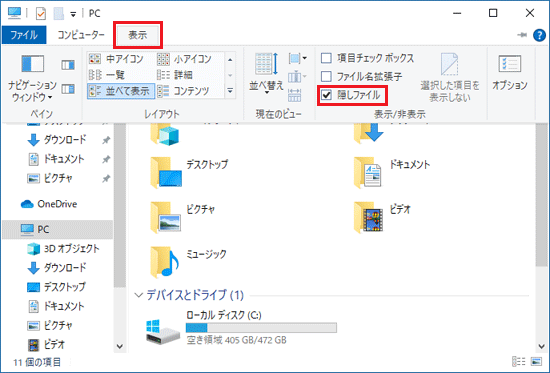Image resolution: width=550 pixels, height=373 pixels.
Task: Click the 3D objects folder icon in content
Action: pyautogui.click(x=165, y=135)
